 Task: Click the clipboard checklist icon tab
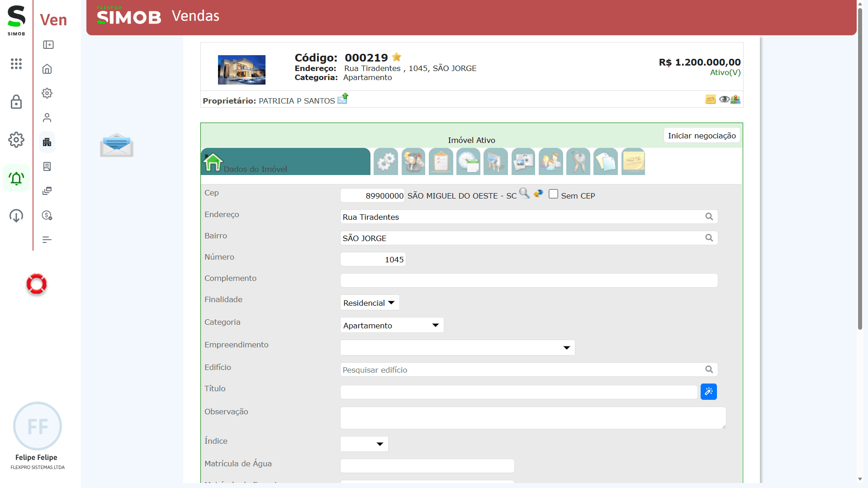441,161
